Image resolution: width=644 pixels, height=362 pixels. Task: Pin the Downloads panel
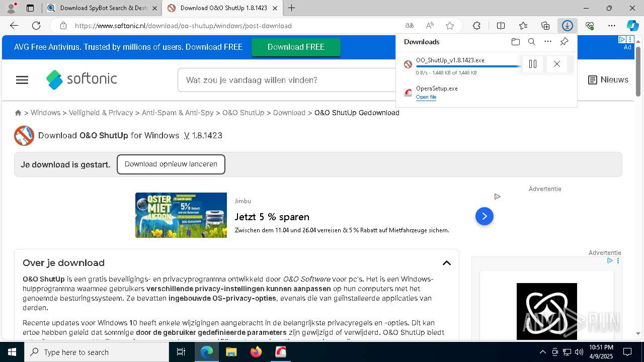(x=564, y=42)
